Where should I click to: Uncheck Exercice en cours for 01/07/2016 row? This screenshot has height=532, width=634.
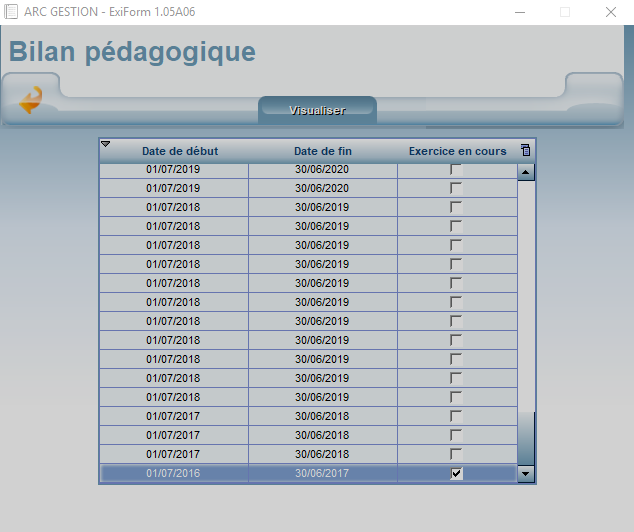point(457,473)
